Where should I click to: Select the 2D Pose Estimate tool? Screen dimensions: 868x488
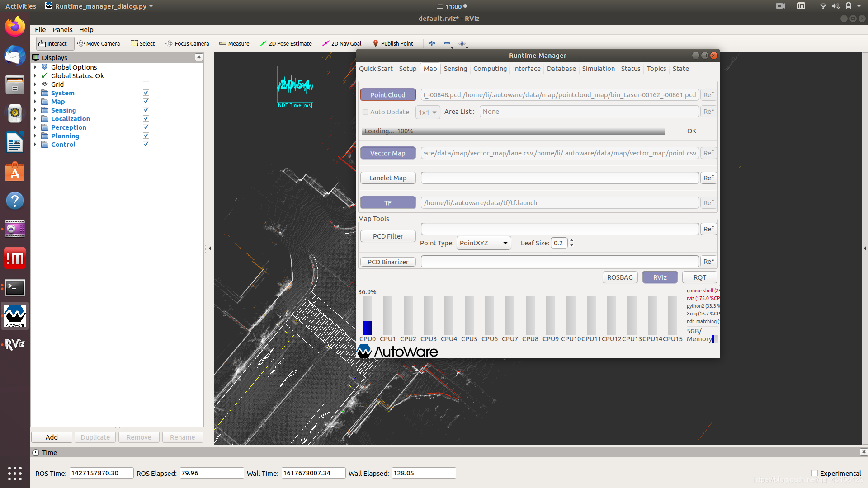286,43
